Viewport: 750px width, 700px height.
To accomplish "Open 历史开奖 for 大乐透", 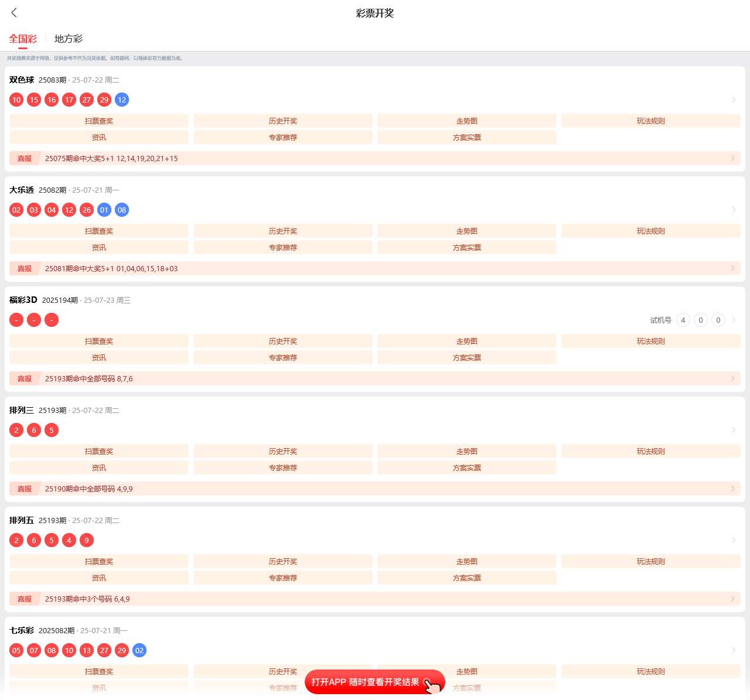I will click(x=283, y=231).
